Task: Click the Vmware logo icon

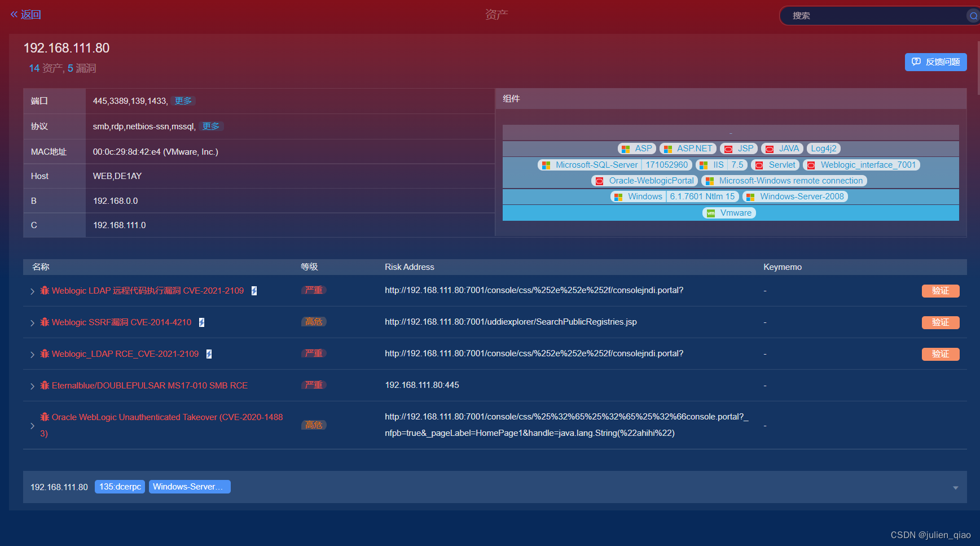Action: 711,213
